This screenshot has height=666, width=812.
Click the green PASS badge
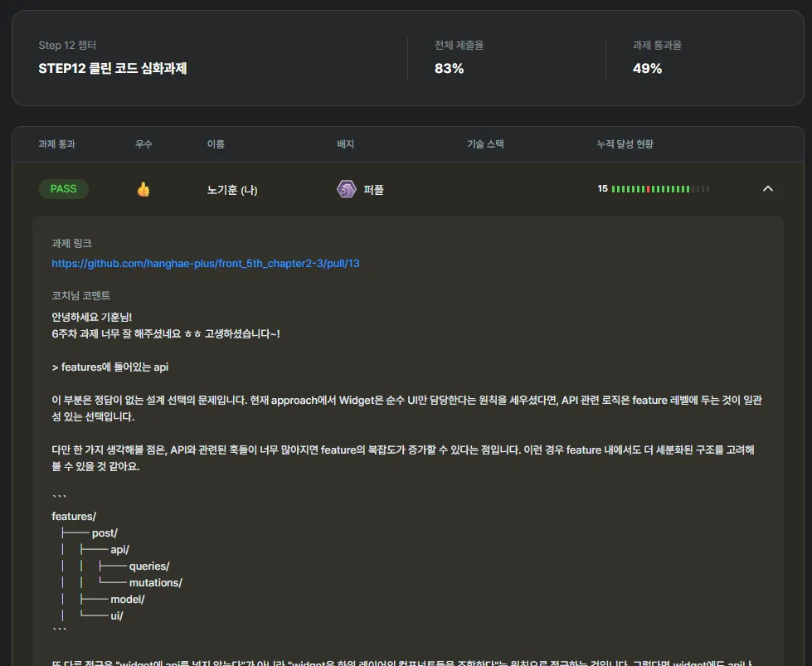pyautogui.click(x=64, y=189)
